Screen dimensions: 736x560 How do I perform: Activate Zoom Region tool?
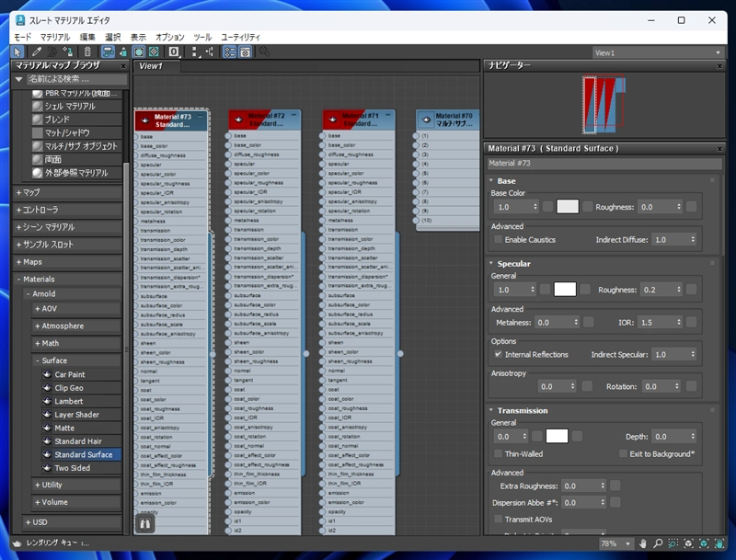(673, 543)
